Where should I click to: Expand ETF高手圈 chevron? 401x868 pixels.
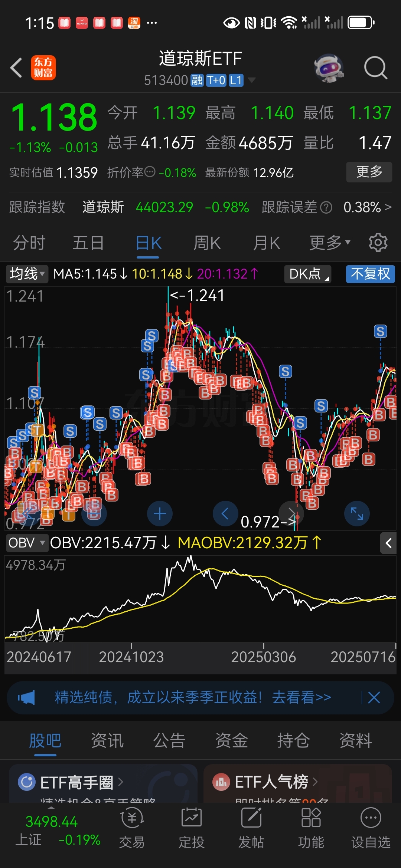pos(121,782)
